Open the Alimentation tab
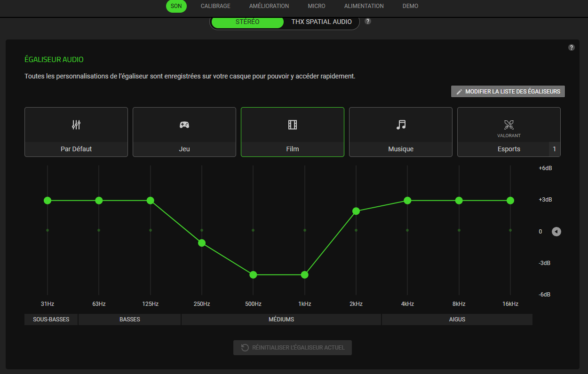588x374 pixels. click(364, 6)
